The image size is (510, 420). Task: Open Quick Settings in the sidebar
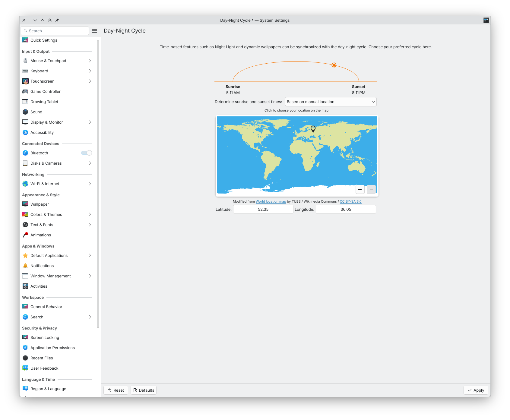pos(44,40)
